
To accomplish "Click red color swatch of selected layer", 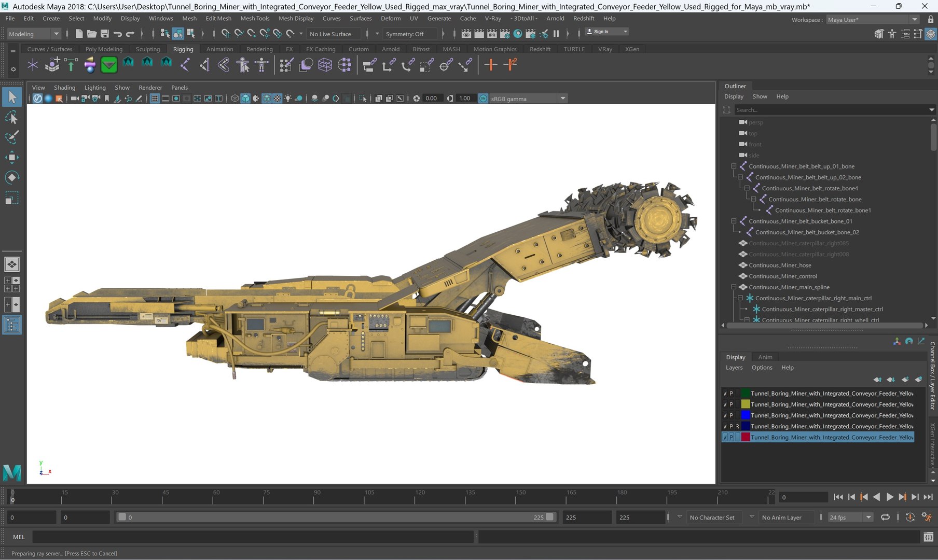I will (745, 437).
